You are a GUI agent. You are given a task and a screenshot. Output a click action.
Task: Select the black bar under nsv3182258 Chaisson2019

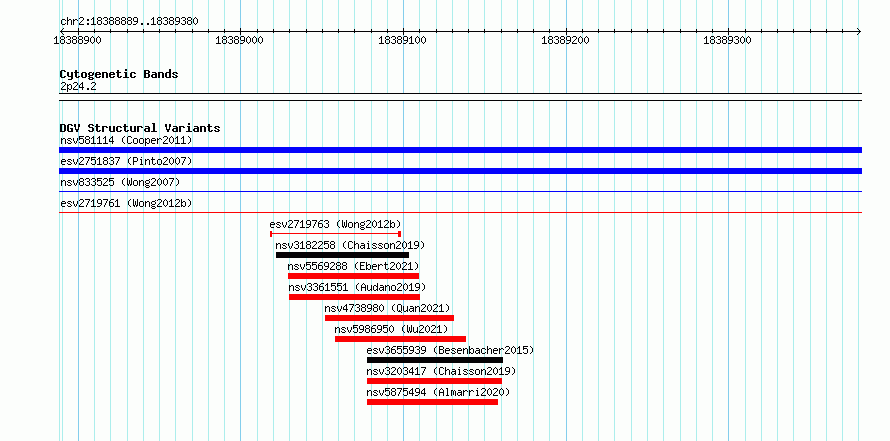point(342,255)
